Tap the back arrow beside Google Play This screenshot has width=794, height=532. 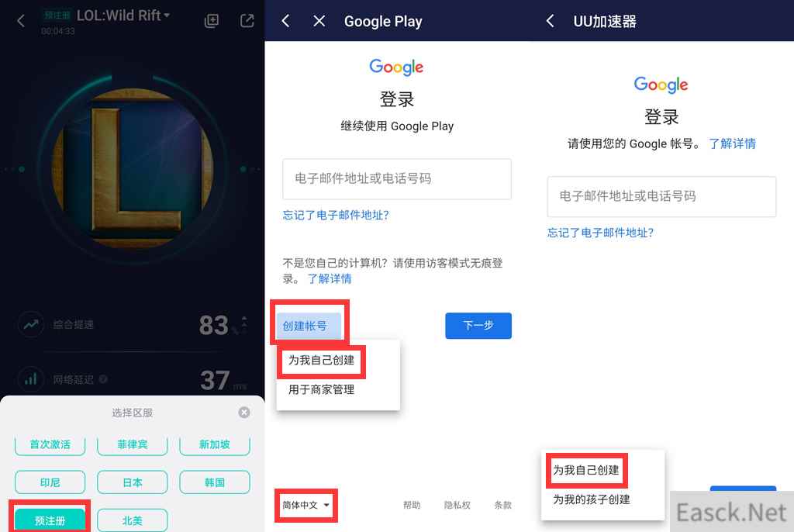(285, 21)
